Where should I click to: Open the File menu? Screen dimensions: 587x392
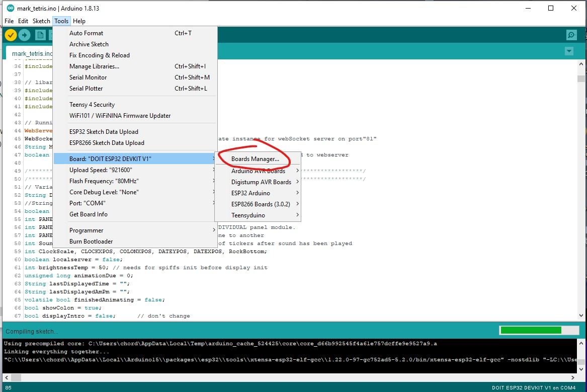pos(9,21)
